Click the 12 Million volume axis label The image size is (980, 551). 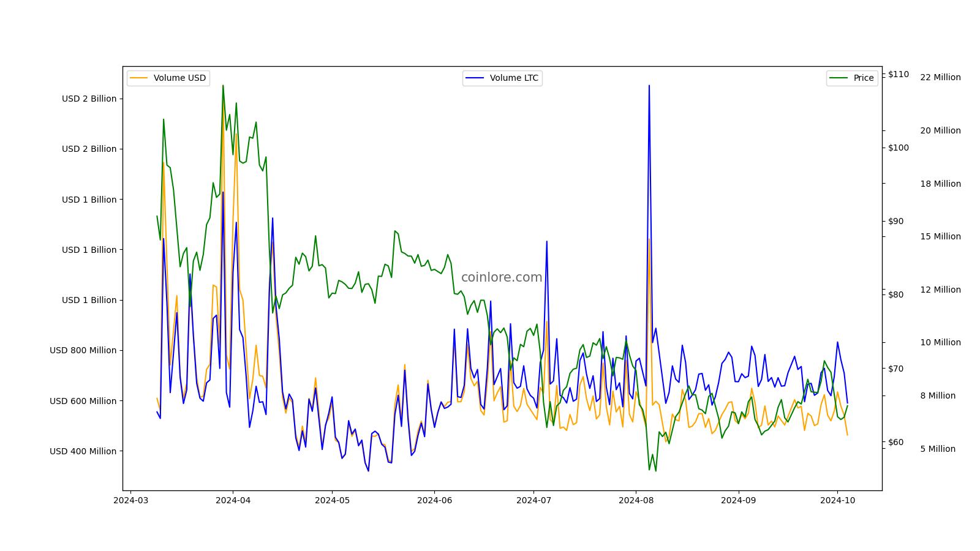940,290
